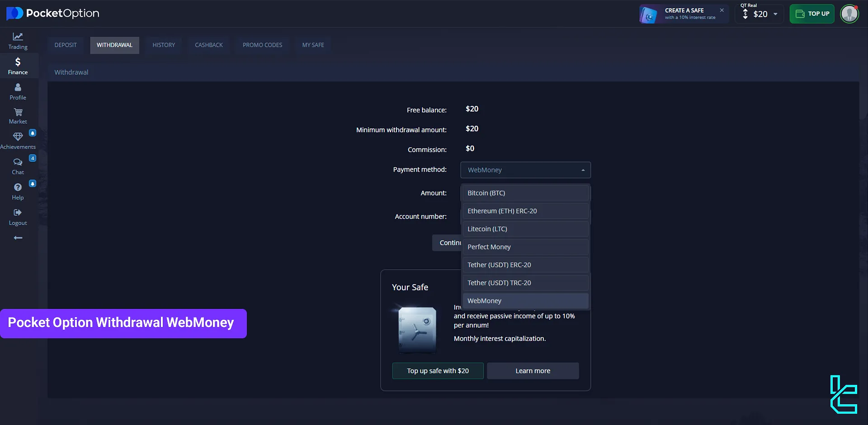Click the user avatar in header
Image resolution: width=868 pixels, height=425 pixels.
[849, 14]
